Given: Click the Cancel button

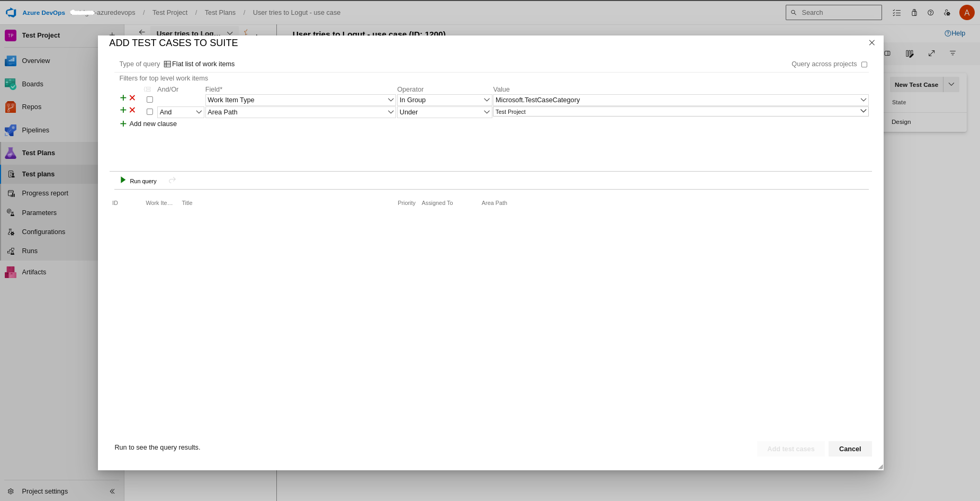Looking at the screenshot, I should (850, 449).
